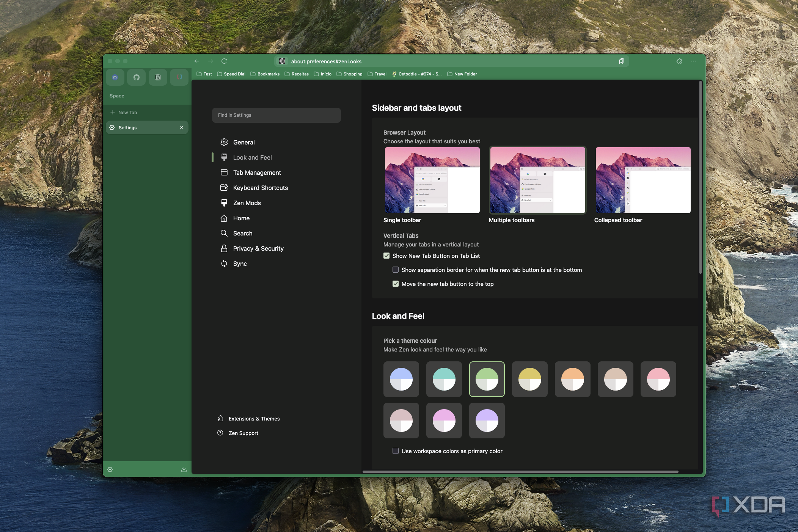Toggle Move the new tab button to top
Viewport: 798px width, 532px height.
click(x=396, y=284)
